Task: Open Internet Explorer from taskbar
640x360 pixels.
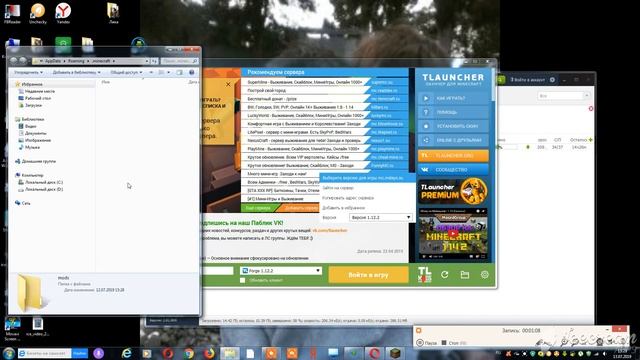Action: click(127, 353)
